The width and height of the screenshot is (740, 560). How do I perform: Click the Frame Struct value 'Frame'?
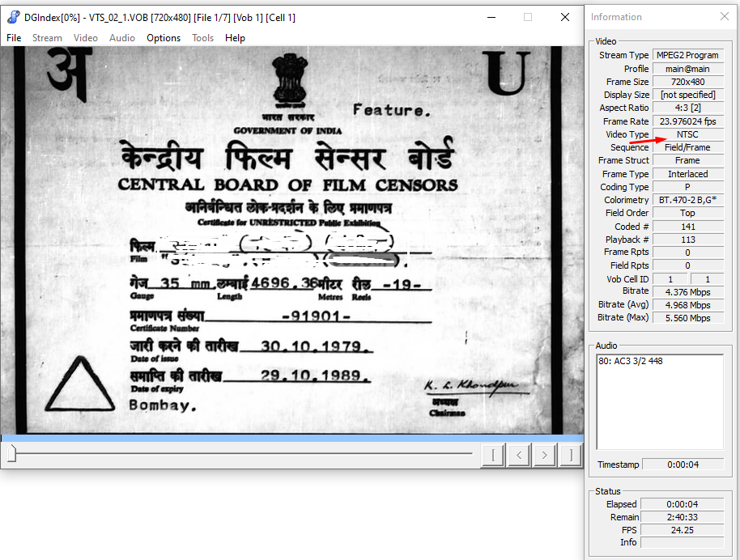[x=687, y=160]
